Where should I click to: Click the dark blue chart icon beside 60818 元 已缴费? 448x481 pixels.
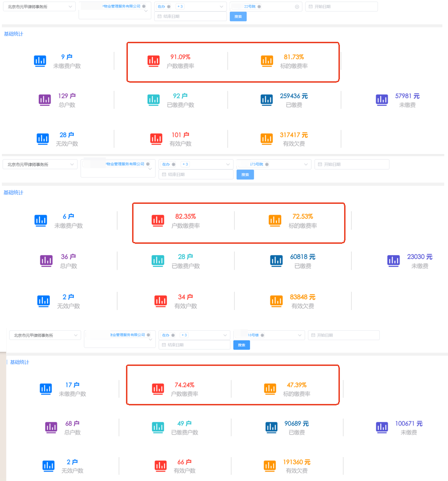tap(276, 260)
